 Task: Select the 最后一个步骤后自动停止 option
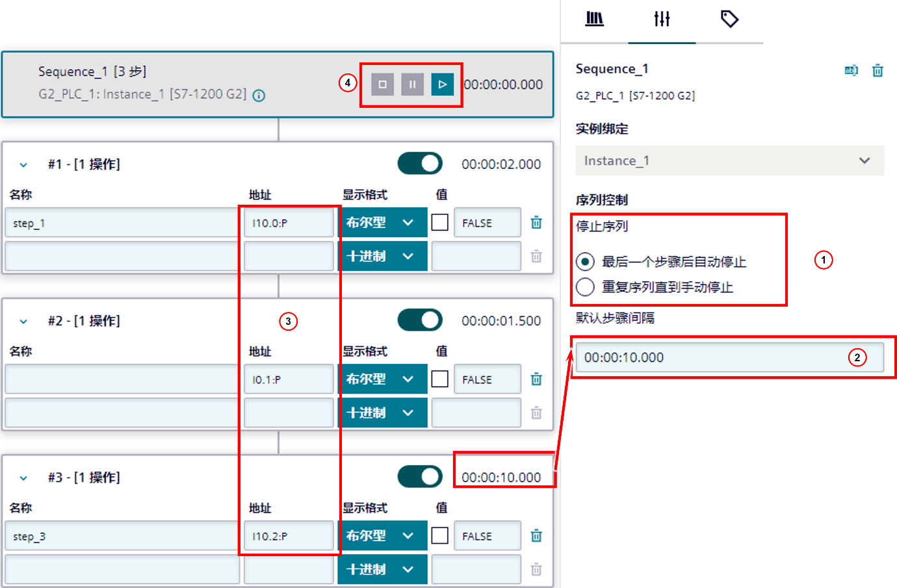coord(585,262)
